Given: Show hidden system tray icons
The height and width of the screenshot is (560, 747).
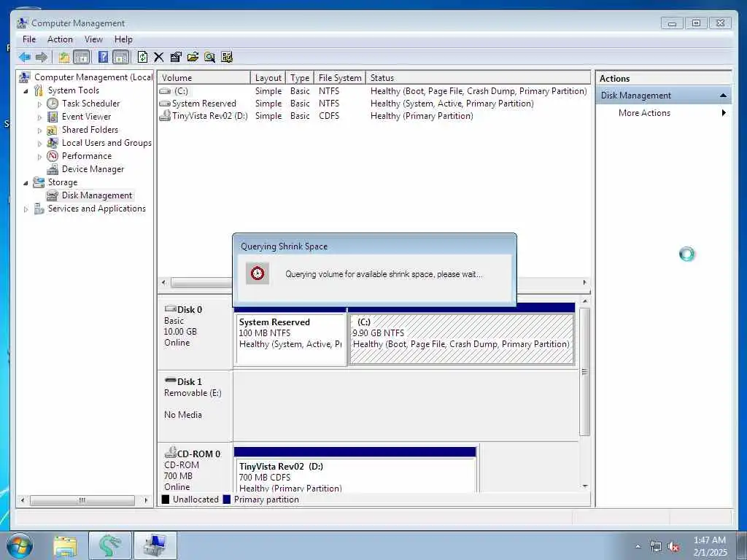Looking at the screenshot, I should 638,546.
